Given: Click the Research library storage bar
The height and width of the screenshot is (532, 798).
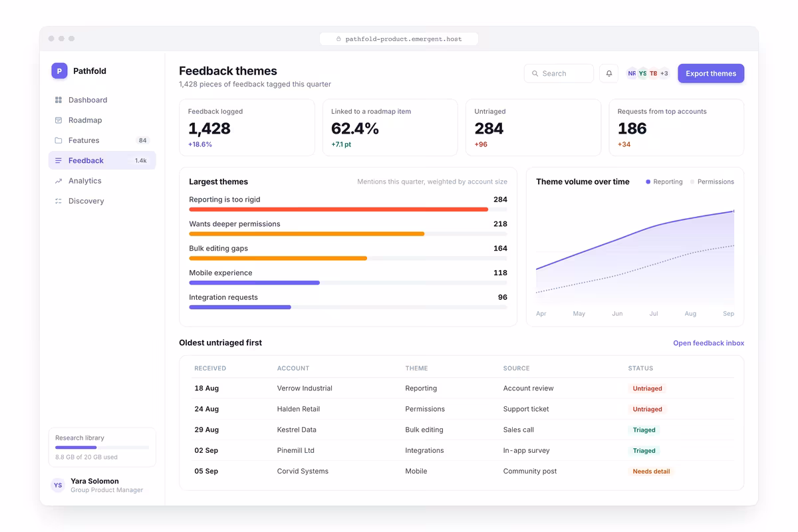Looking at the screenshot, I should [x=102, y=448].
